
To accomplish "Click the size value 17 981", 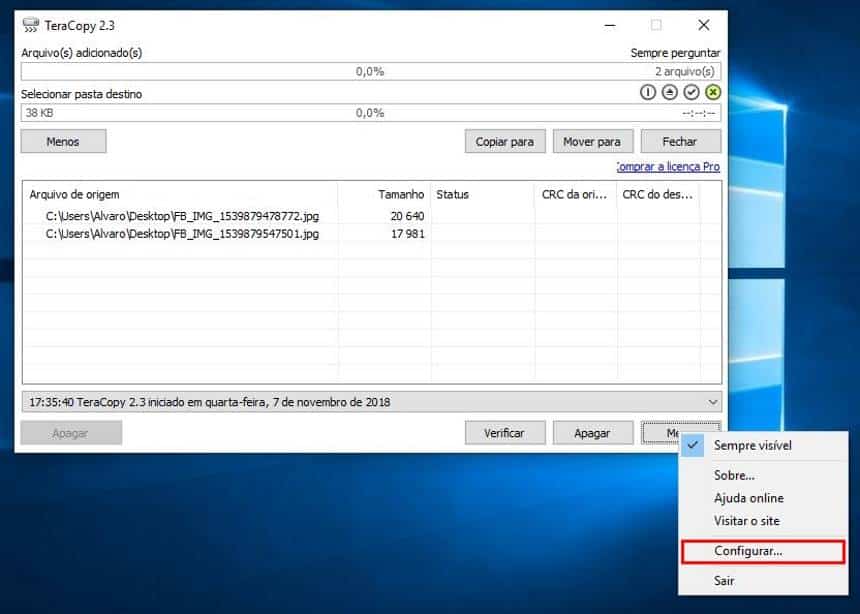I will (x=408, y=234).
